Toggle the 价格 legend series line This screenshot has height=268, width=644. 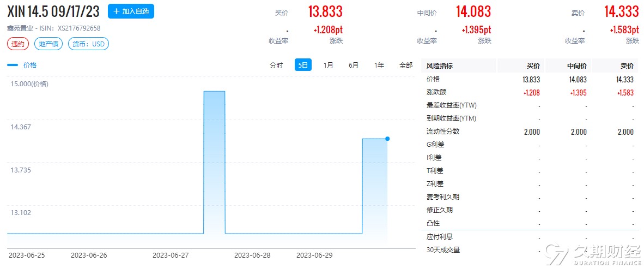[22, 65]
